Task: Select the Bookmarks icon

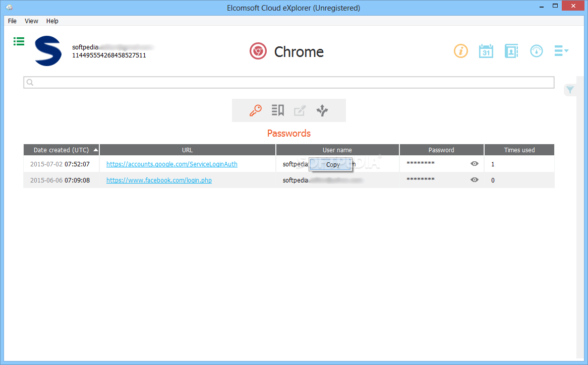Action: pos(278,110)
